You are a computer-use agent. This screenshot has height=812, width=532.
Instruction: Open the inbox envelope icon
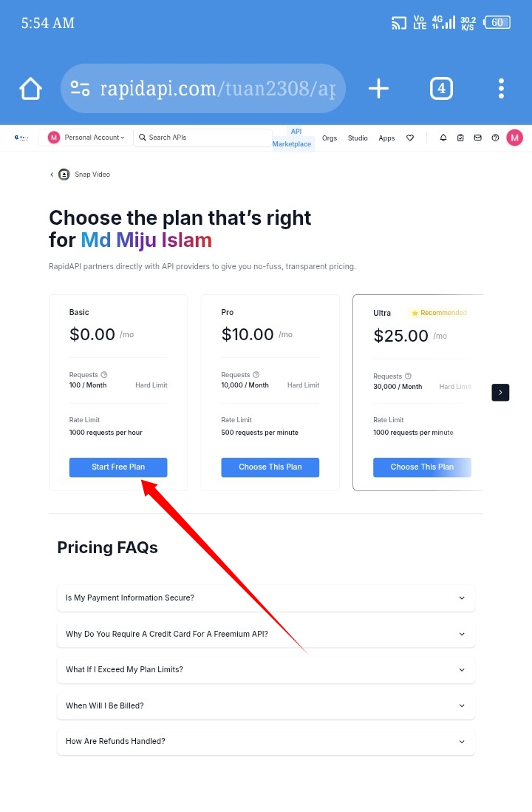[x=477, y=138]
